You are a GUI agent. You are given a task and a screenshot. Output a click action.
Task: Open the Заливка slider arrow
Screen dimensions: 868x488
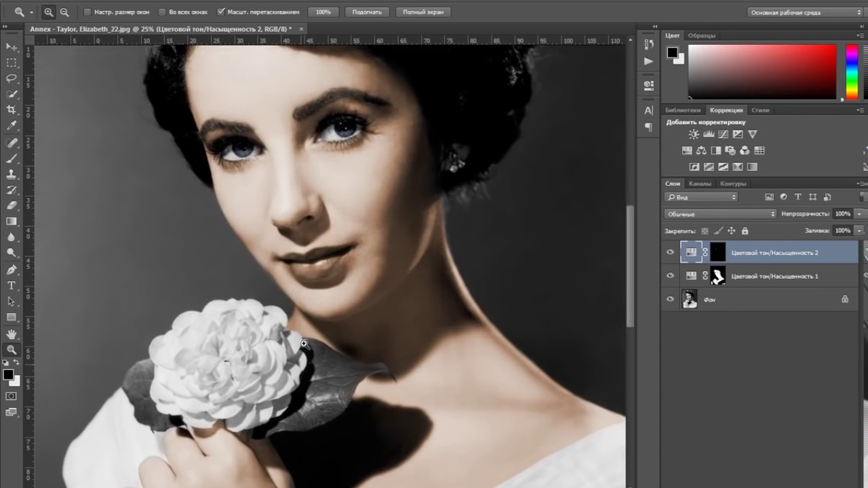pos(859,231)
